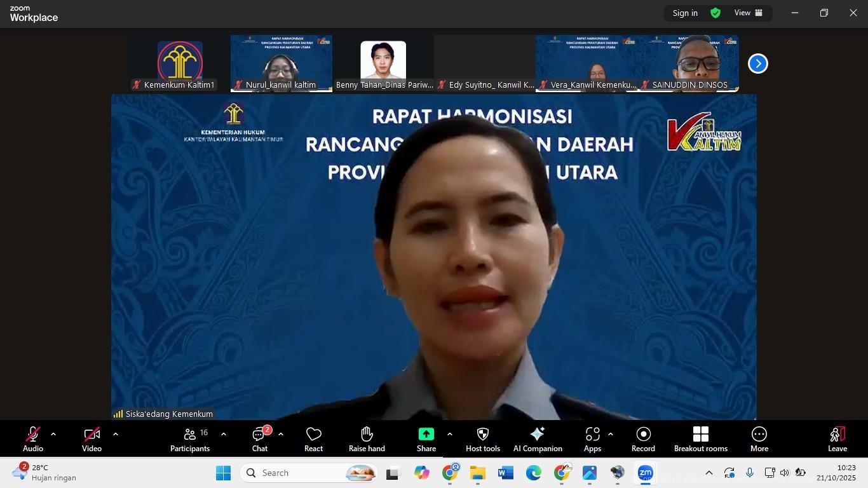Expand audio options arrow next to Audio
Viewport: 868px width, 488px height.
pyautogui.click(x=53, y=435)
